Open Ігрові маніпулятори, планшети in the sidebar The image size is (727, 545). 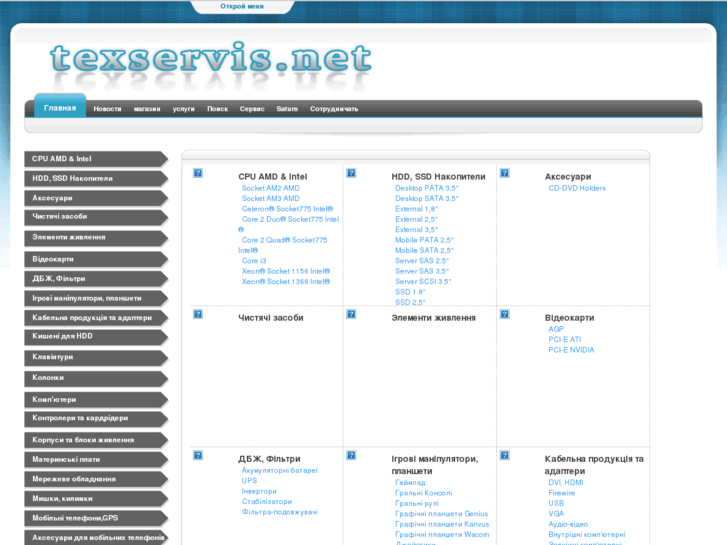(96, 298)
